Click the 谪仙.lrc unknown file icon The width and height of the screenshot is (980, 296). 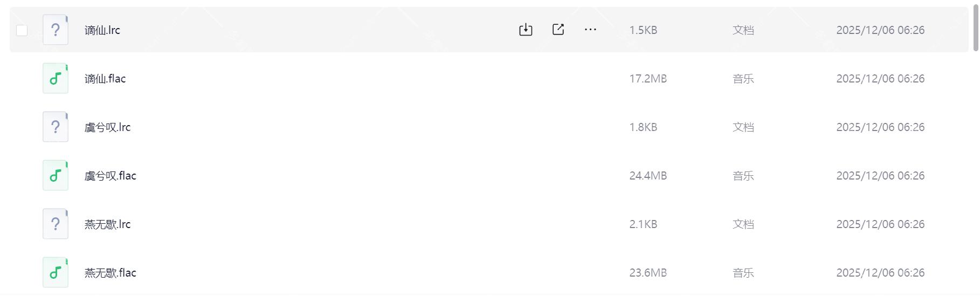click(x=56, y=30)
